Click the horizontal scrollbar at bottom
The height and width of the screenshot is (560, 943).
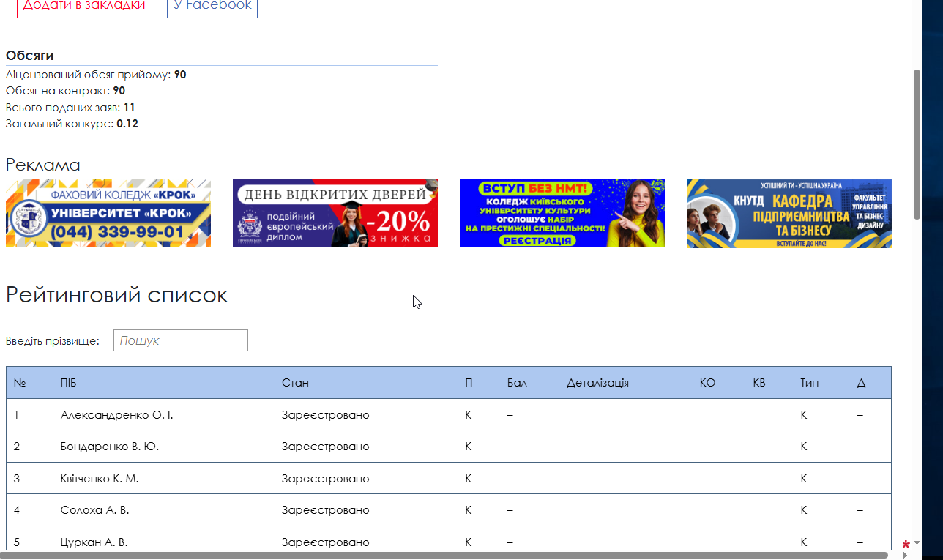444,556
